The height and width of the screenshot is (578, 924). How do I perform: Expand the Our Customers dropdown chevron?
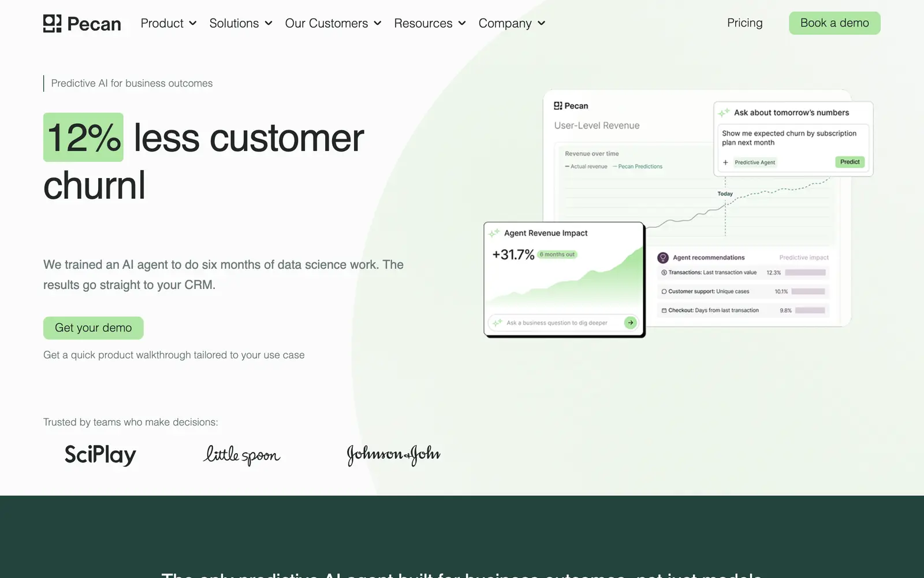[378, 23]
